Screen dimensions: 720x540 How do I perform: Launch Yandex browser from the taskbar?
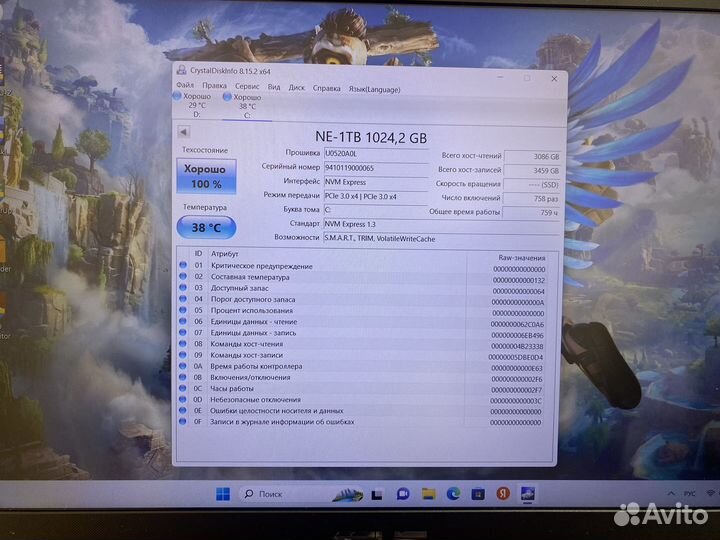(503, 494)
